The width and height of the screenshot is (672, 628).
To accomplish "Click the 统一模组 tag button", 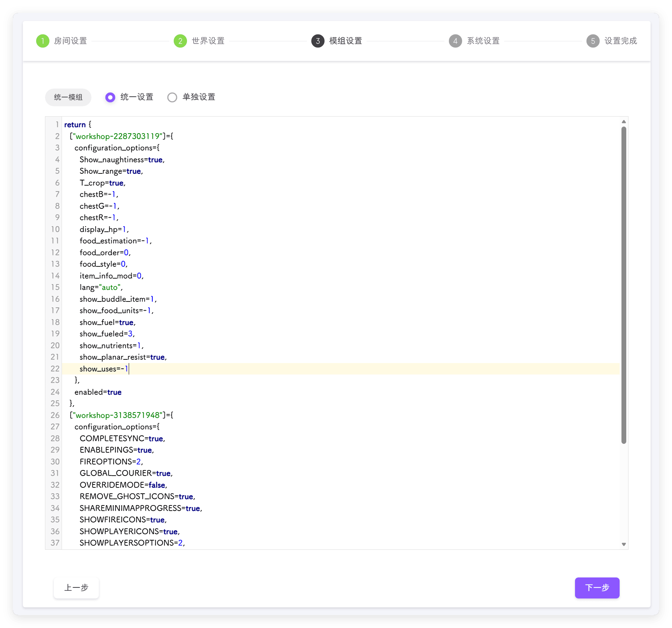I will coord(68,97).
